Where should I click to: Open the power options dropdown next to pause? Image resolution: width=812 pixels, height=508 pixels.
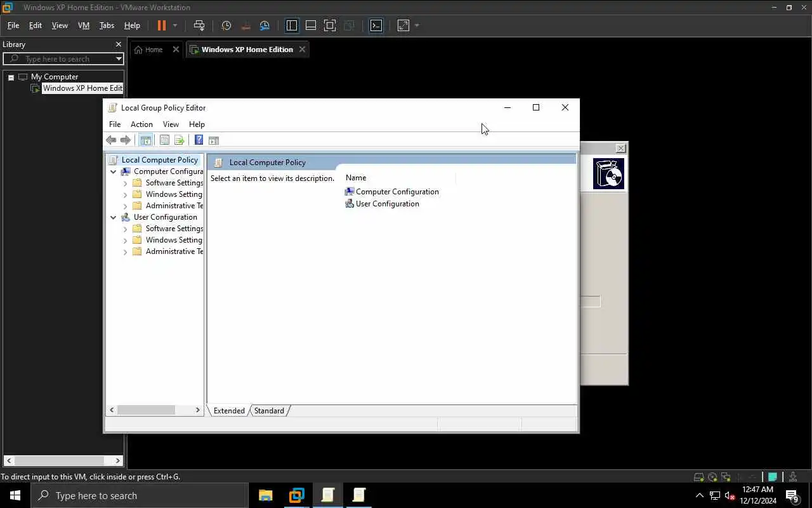pos(175,25)
